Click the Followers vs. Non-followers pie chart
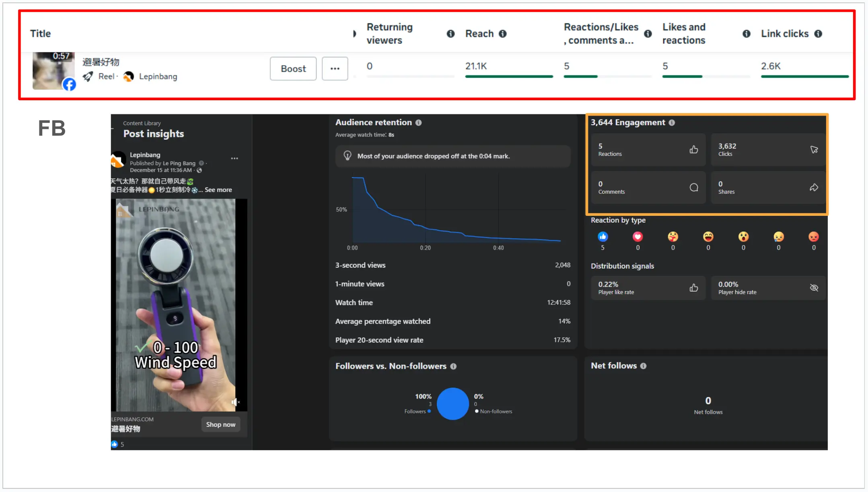 click(x=453, y=404)
